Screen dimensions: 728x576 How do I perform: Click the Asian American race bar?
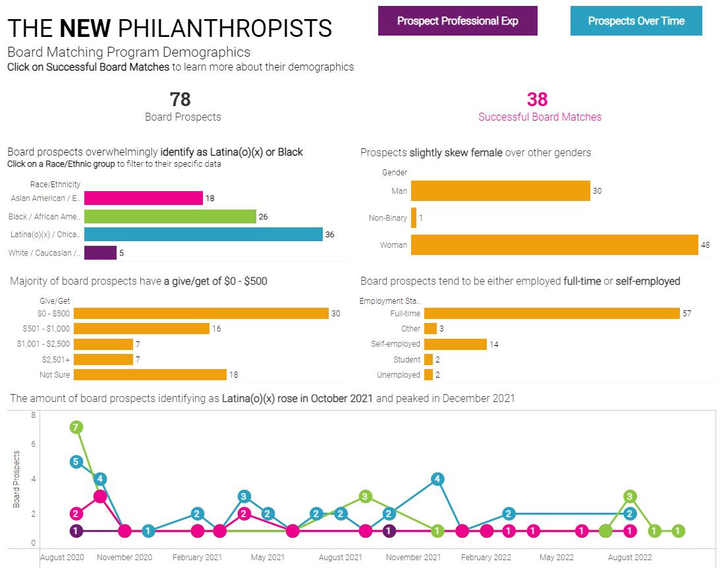point(138,198)
